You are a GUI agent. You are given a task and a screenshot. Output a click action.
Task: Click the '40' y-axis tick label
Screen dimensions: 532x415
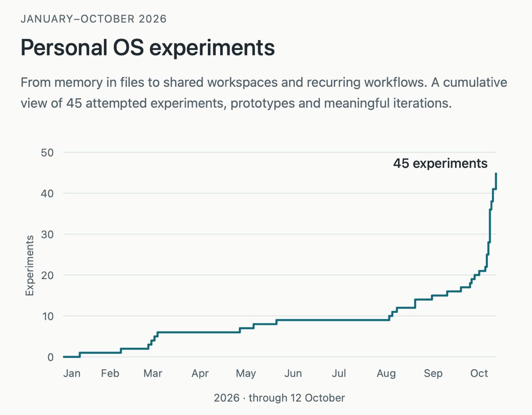pyautogui.click(x=47, y=193)
